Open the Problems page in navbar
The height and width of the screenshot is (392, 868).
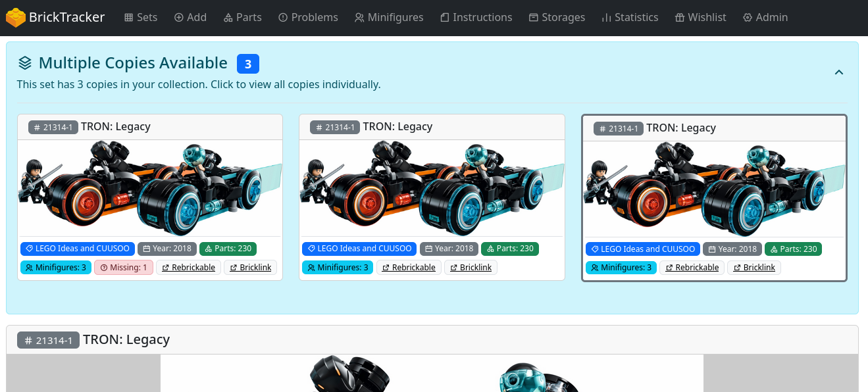pyautogui.click(x=308, y=18)
